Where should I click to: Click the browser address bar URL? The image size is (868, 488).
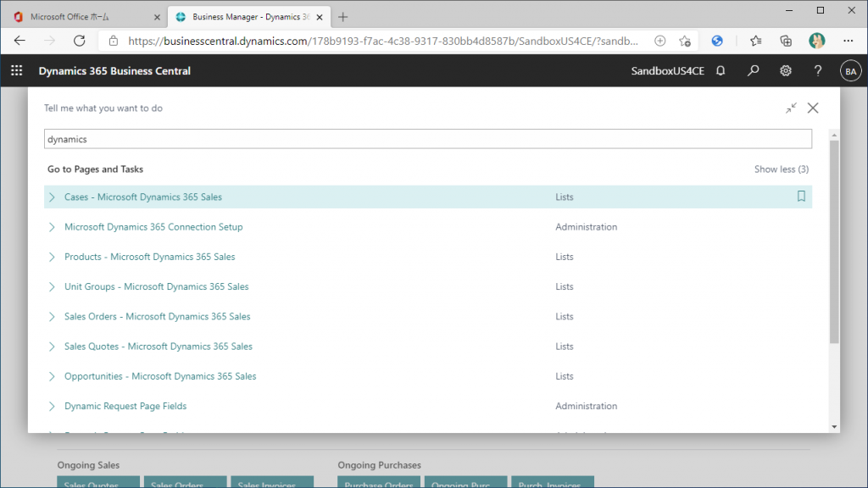383,41
